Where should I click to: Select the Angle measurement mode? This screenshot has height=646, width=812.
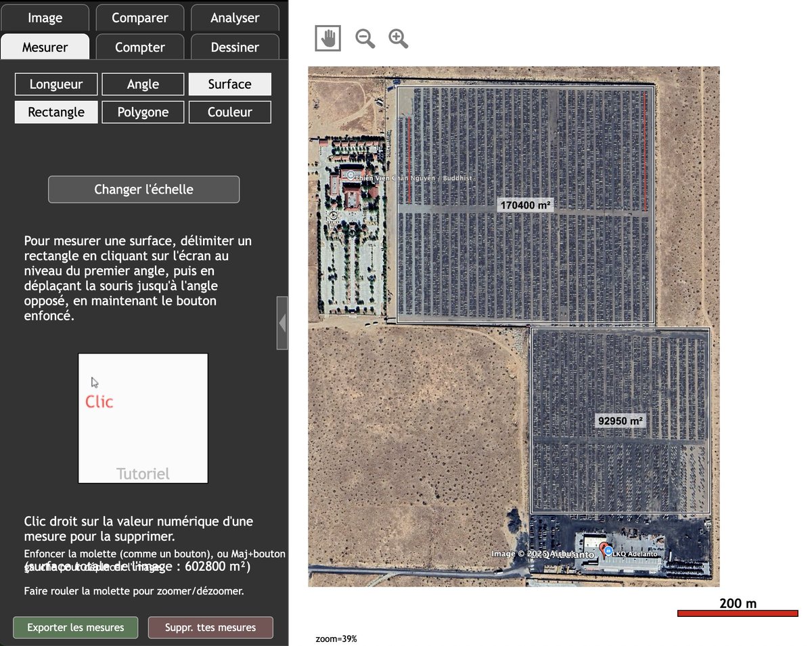143,84
